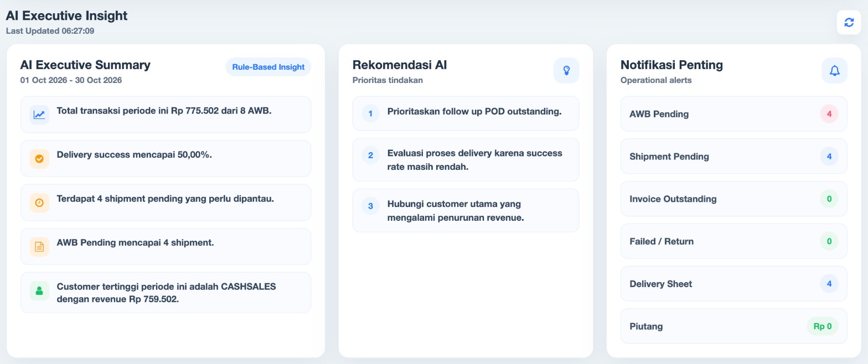Click the lightbulb icon in Rekomendasi AI

[x=566, y=70]
